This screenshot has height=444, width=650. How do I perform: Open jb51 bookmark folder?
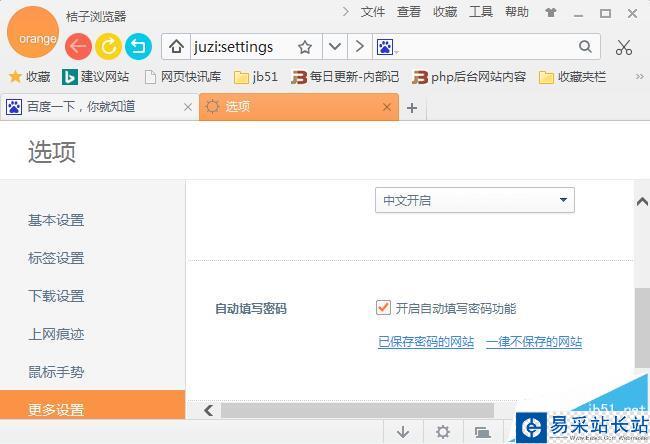point(255,77)
